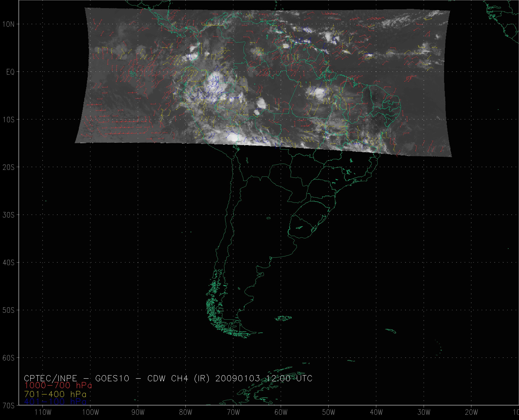Click the 110W longitude axis label
519x420 pixels.
(x=43, y=412)
